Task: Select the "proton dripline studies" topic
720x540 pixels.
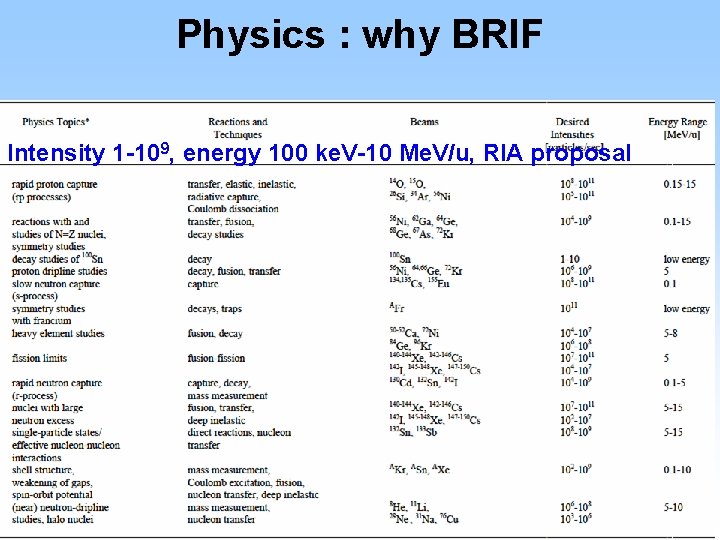Action: coord(59,271)
